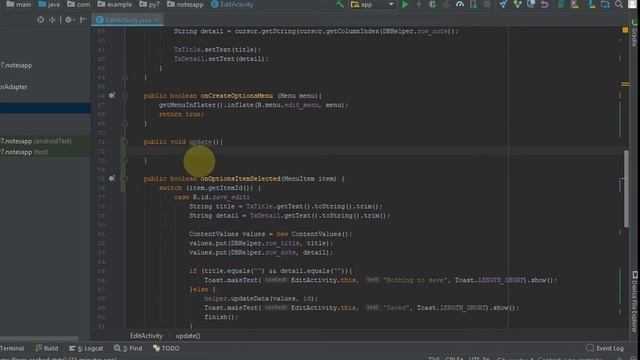Click the 'py7' folder breadcrumb
640x360 pixels.
tap(149, 4)
